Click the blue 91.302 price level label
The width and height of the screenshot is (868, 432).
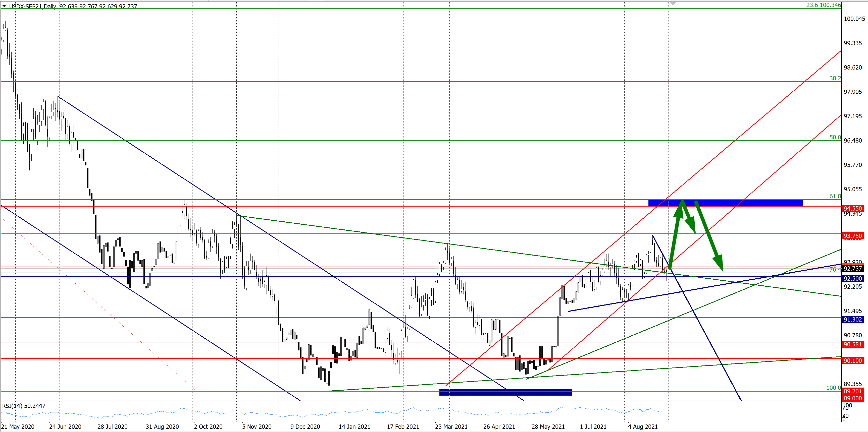pyautogui.click(x=852, y=319)
